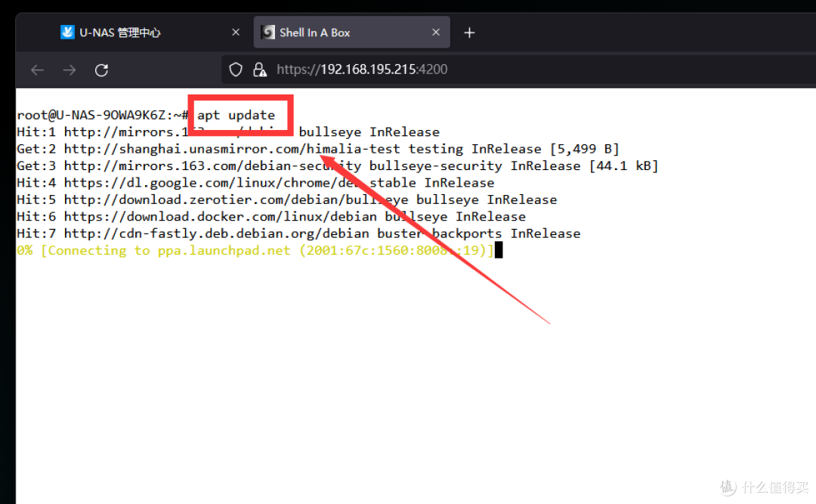Select the Shell In A Box tab
816x504 pixels.
pos(315,32)
